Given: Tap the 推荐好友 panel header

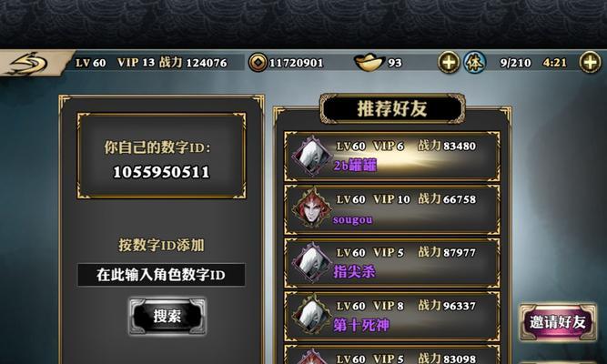Looking at the screenshot, I should click(392, 109).
